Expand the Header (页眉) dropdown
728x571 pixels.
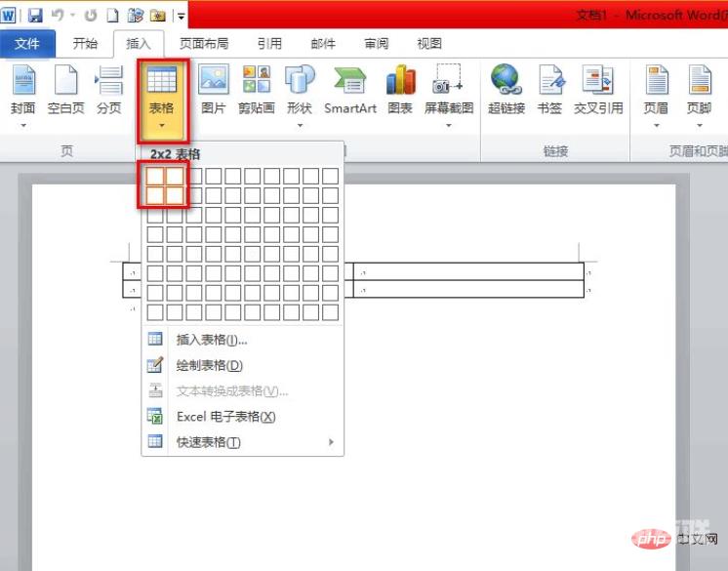point(656,124)
